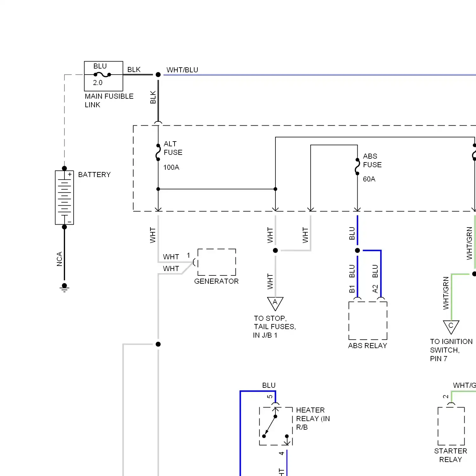This screenshot has width=476, height=476.
Task: Click the ground symbol under the battery
Action: point(64,288)
